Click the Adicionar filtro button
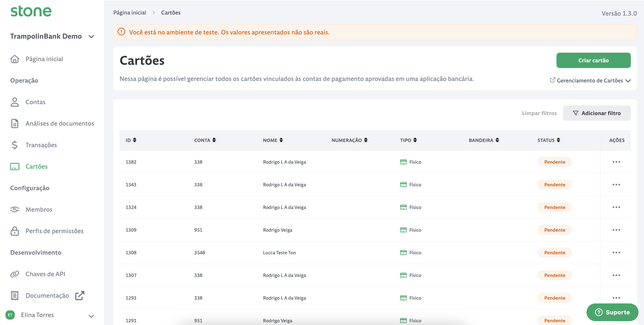Screen dimensions: 644x325 (x=597, y=113)
